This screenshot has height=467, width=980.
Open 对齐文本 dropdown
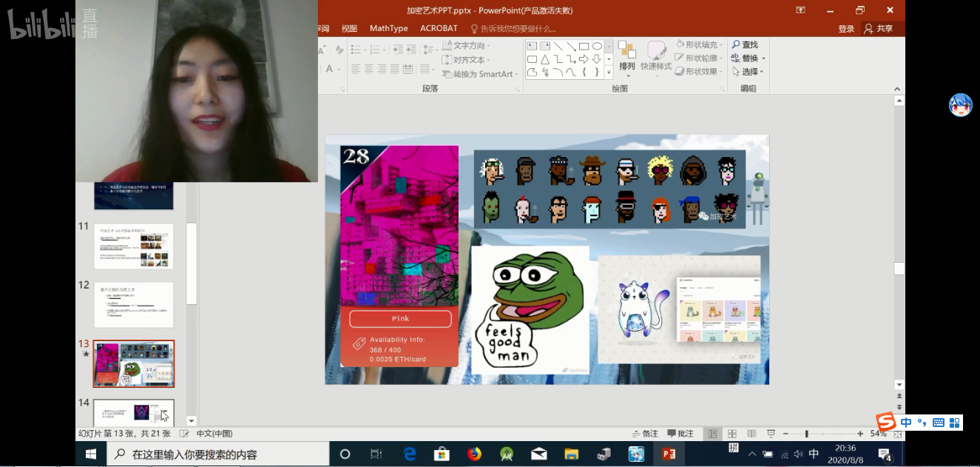click(x=466, y=60)
